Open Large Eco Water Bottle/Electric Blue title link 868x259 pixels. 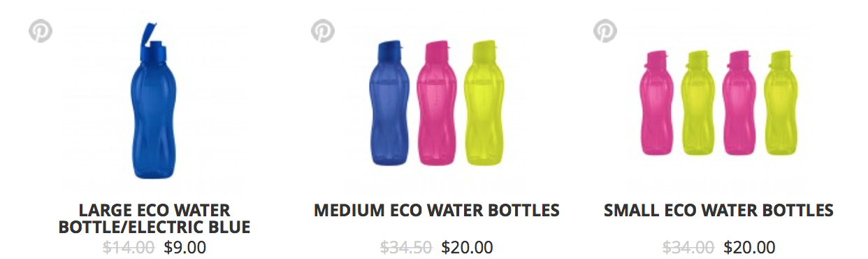pyautogui.click(x=154, y=218)
